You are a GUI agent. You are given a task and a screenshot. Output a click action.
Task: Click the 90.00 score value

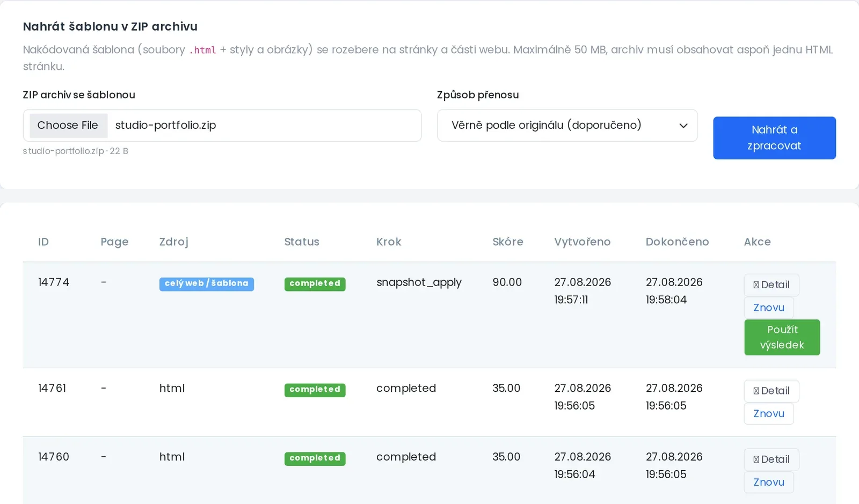tap(507, 282)
